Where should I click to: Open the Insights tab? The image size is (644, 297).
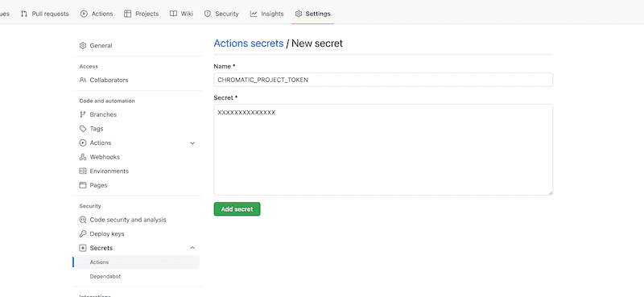point(267,14)
